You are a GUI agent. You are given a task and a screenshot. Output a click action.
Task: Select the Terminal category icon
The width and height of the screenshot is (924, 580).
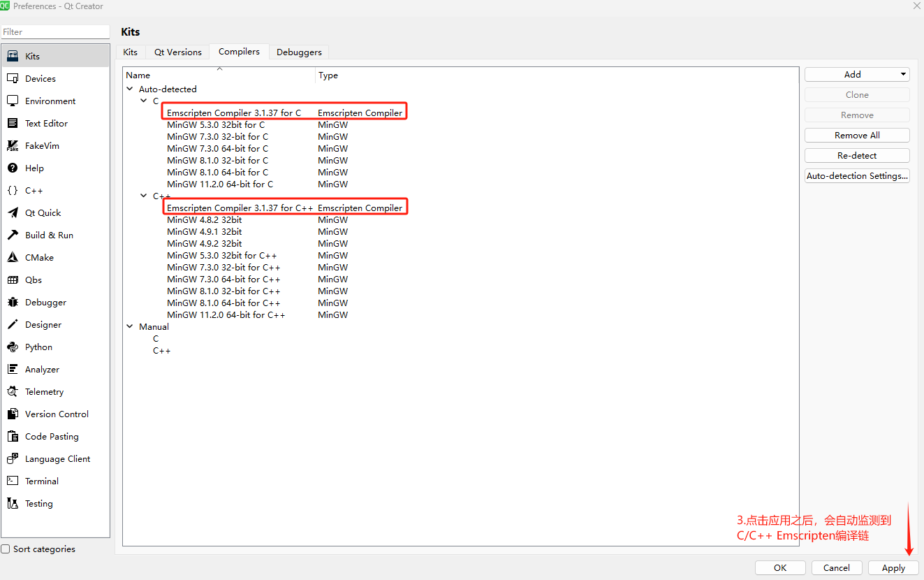(x=13, y=481)
